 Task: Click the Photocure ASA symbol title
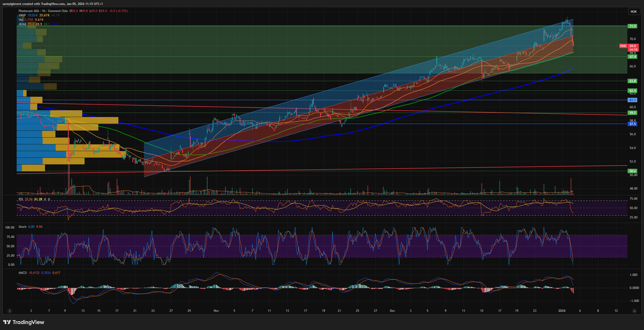[29, 11]
